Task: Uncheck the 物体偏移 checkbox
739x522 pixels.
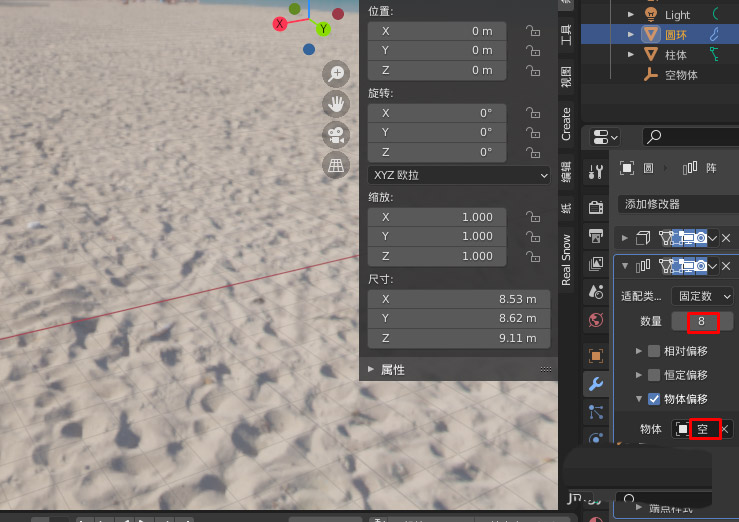Action: (x=654, y=399)
